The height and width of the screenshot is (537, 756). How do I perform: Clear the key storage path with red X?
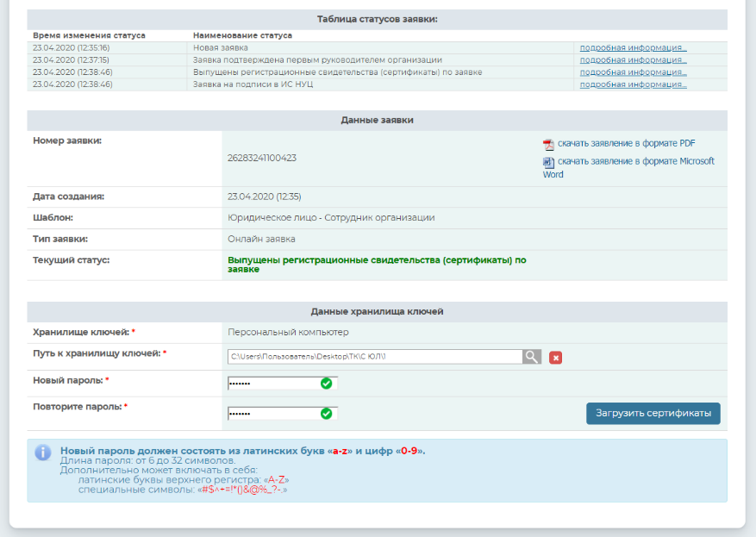555,358
